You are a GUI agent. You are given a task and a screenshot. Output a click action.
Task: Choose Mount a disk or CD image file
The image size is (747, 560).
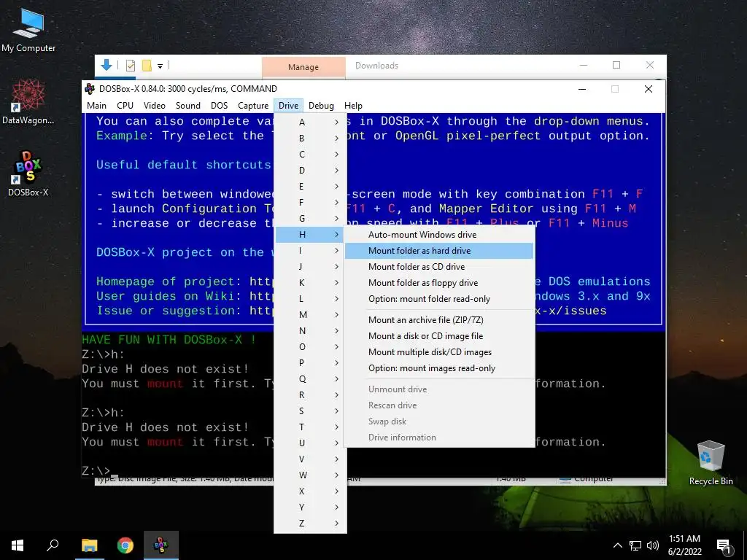438,336
